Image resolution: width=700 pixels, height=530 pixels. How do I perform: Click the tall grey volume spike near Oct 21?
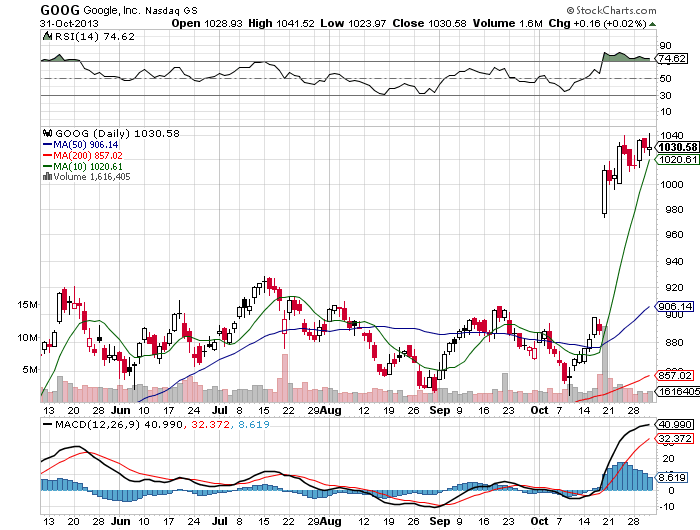(605, 364)
